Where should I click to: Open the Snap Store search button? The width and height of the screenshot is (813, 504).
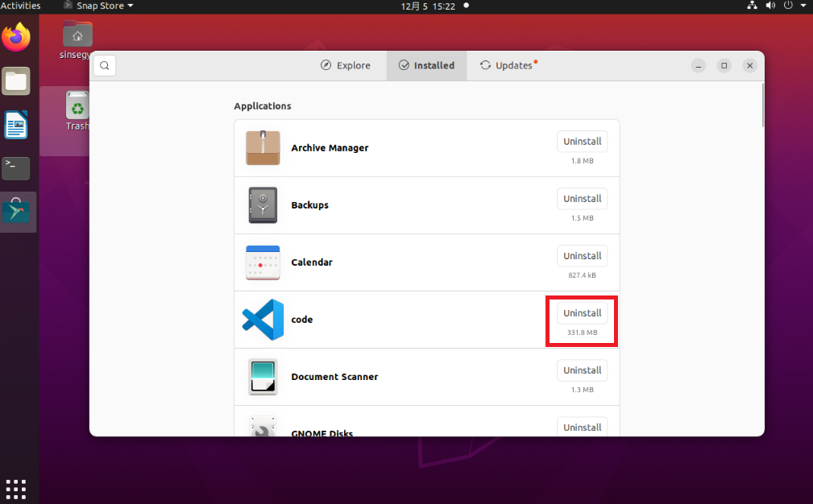tap(104, 66)
